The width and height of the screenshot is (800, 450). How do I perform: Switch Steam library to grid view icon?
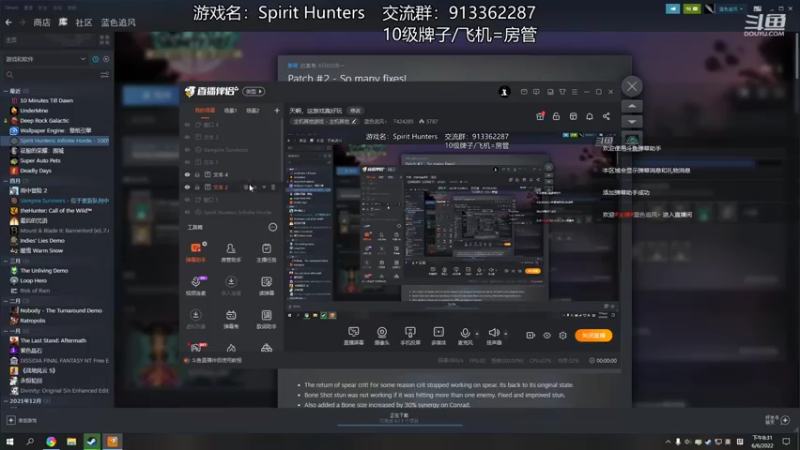(105, 39)
